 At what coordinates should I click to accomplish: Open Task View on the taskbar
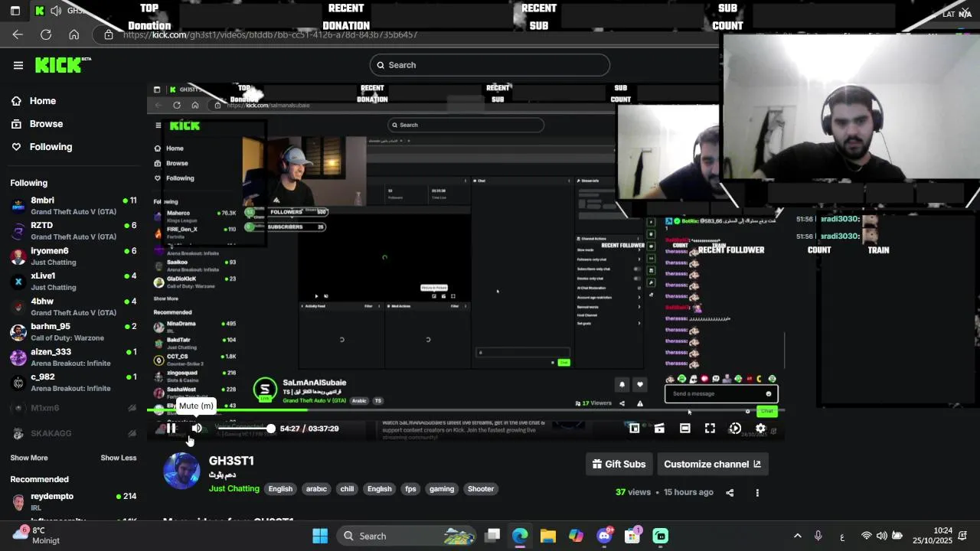(492, 536)
